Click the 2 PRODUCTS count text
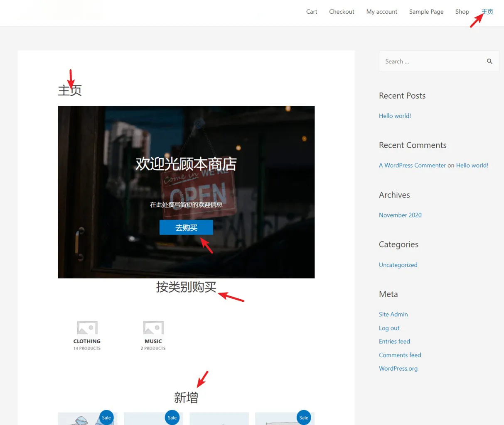Image resolution: width=504 pixels, height=425 pixels. click(153, 349)
